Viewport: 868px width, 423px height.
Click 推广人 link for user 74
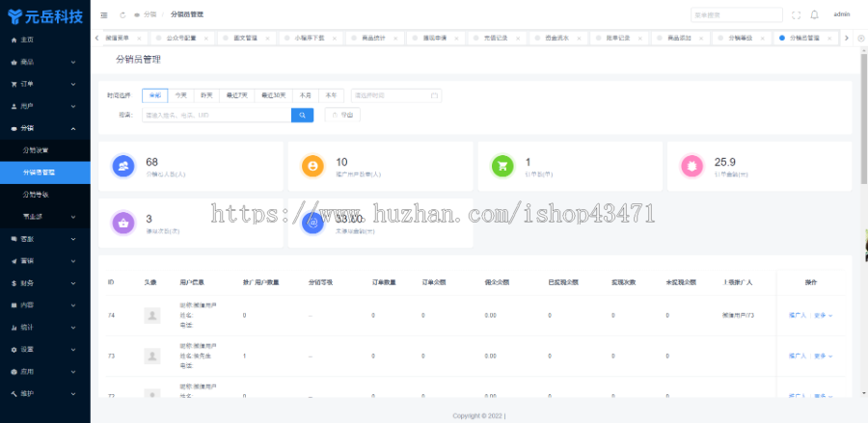(798, 315)
